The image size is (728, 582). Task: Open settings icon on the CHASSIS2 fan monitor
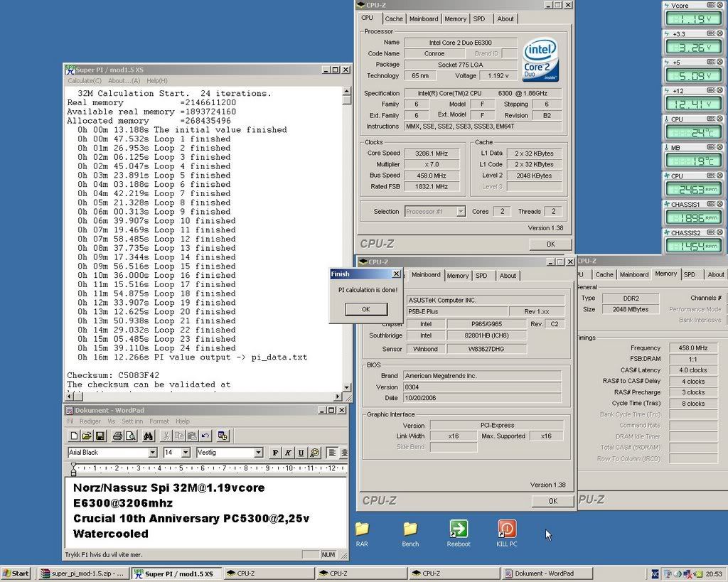click(x=711, y=232)
